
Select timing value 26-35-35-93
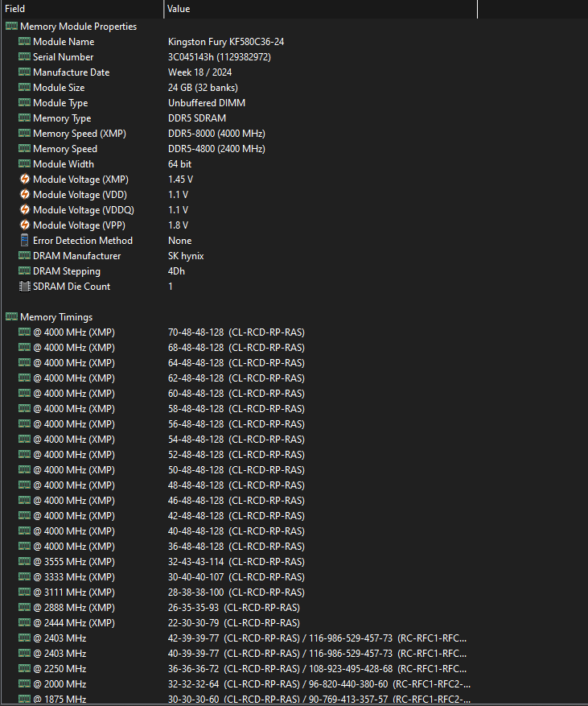pos(193,608)
